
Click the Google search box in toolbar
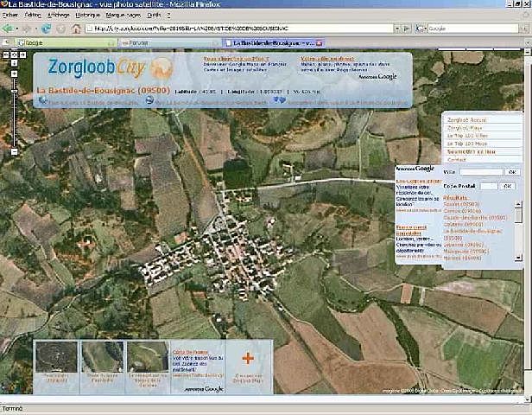pyautogui.click(x=472, y=29)
